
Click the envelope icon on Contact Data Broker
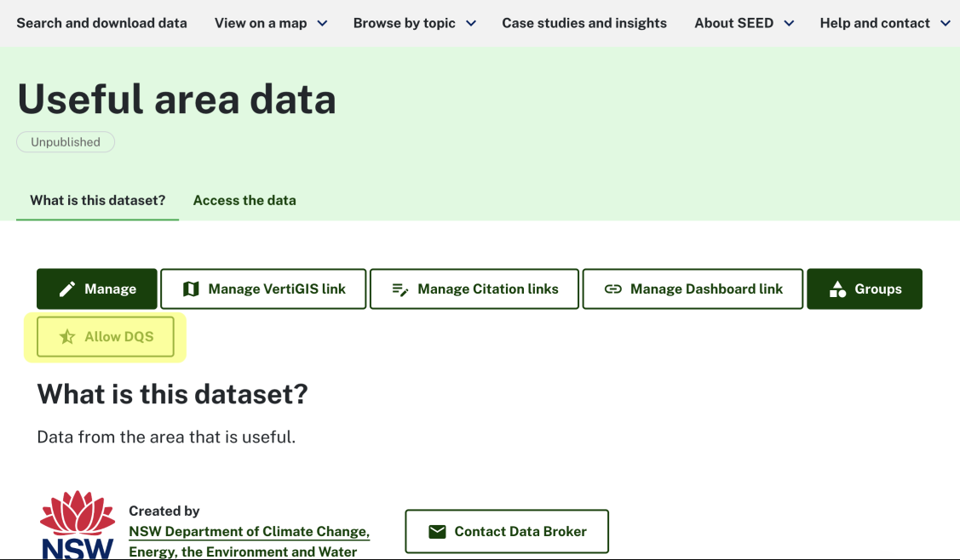coord(437,531)
